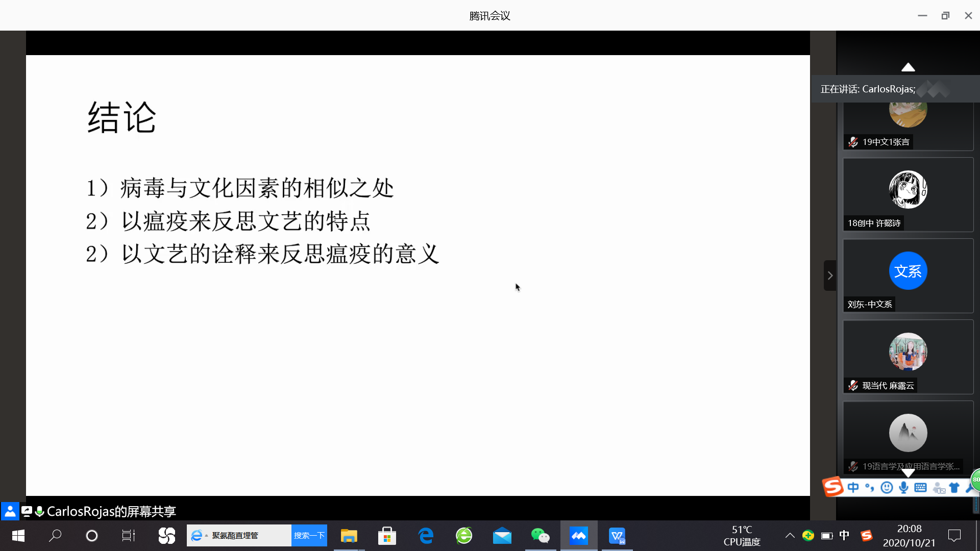Select the blue 文系 avatar of 刘东

point(908,271)
